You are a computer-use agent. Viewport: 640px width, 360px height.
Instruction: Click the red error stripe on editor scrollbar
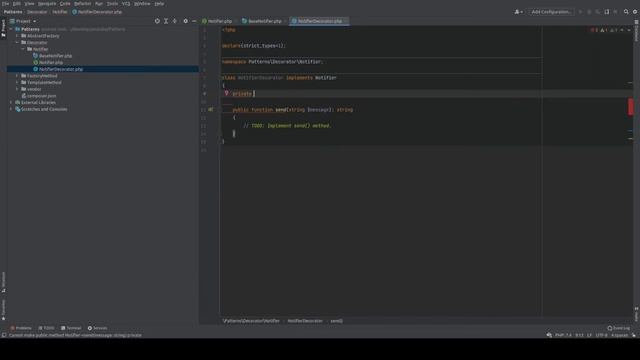tap(631, 107)
